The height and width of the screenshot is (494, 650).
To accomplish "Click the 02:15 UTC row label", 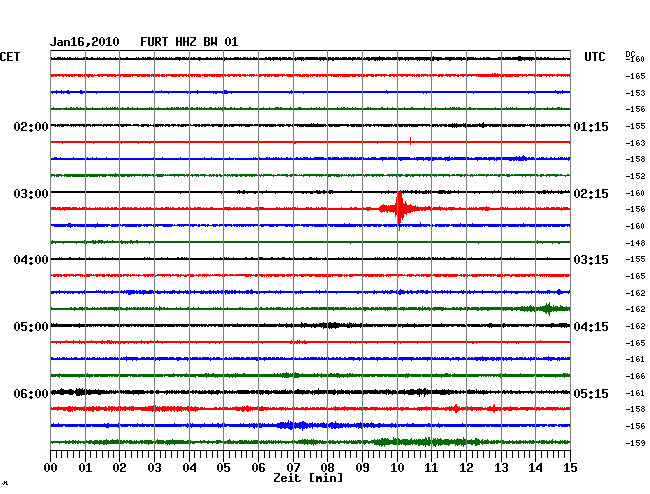I will point(591,194).
